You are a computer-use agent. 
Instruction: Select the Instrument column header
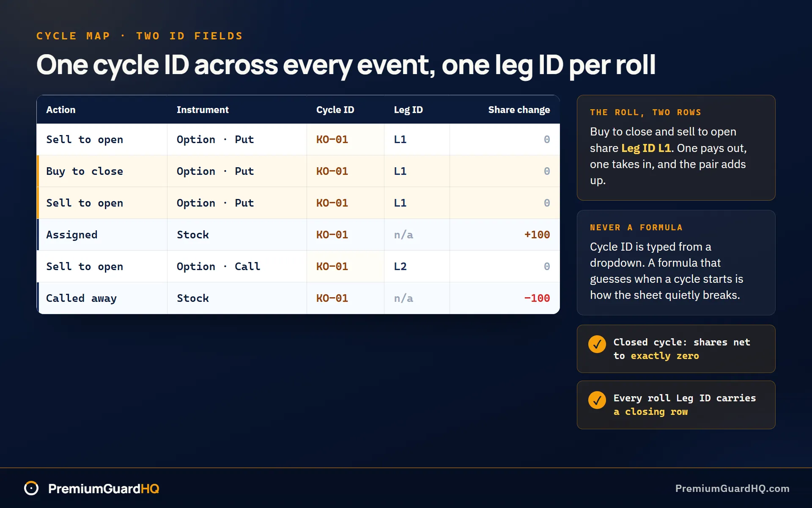(203, 110)
